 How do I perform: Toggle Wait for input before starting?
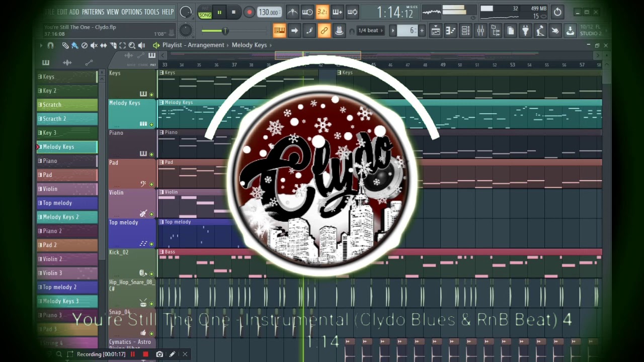coord(307,12)
